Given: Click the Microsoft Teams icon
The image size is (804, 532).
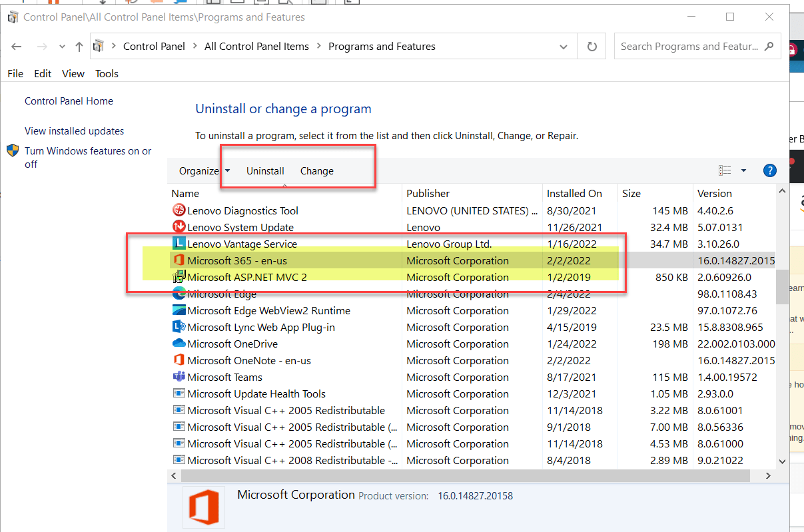Looking at the screenshot, I should pos(179,377).
